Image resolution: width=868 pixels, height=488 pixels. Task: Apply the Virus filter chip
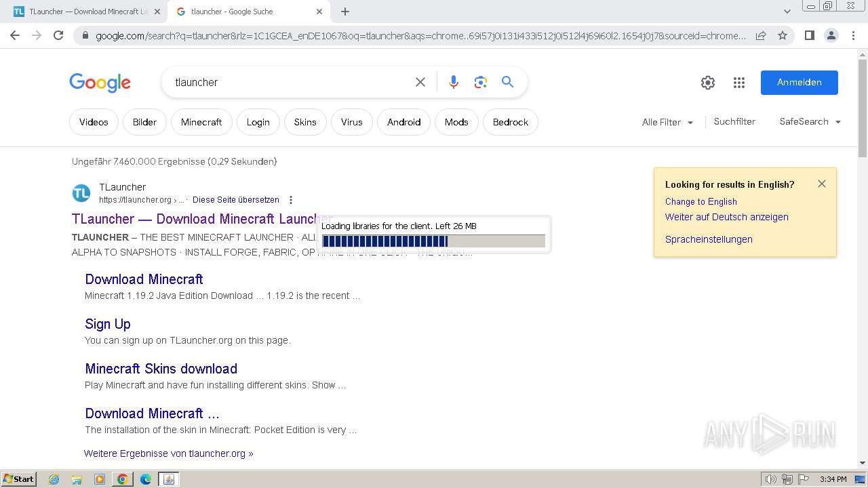pyautogui.click(x=351, y=122)
